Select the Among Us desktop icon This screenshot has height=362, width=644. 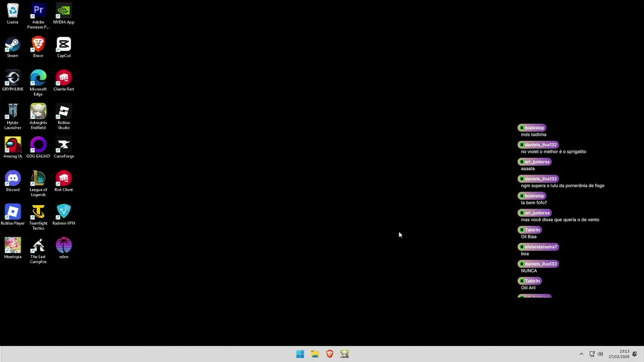click(13, 148)
